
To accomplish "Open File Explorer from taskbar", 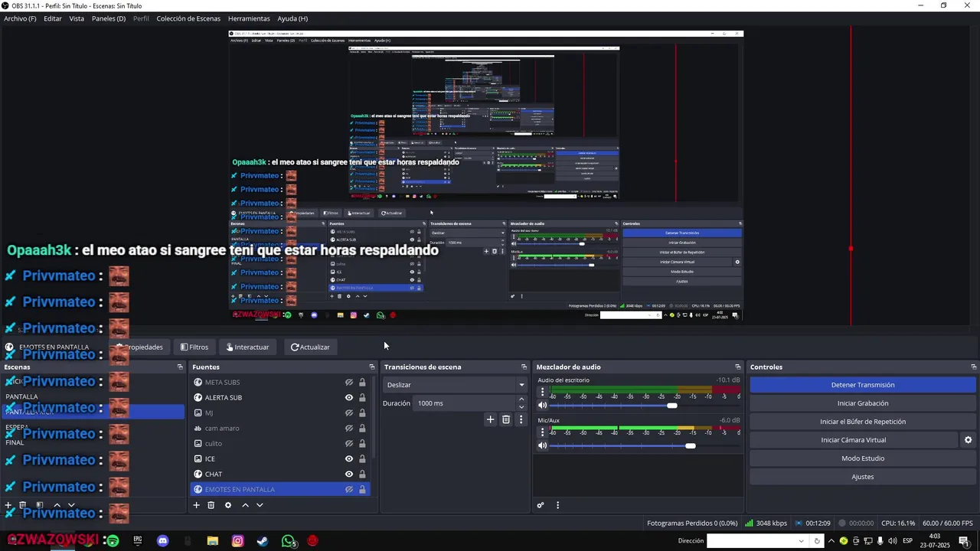I will tap(213, 541).
